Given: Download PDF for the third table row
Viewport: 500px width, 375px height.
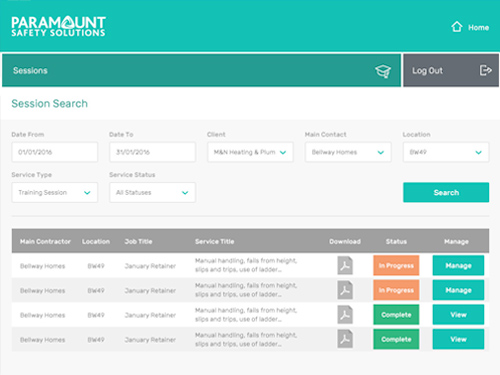Looking at the screenshot, I should click(x=345, y=315).
